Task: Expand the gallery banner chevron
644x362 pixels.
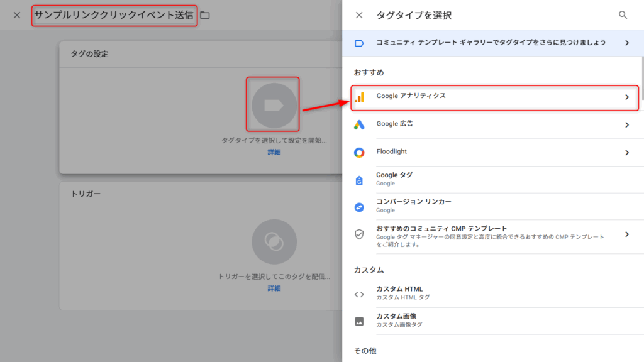Action: pos(627,43)
